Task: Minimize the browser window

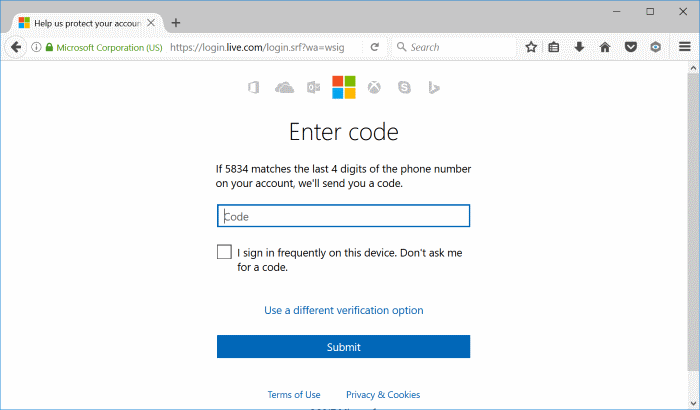Action: point(617,12)
